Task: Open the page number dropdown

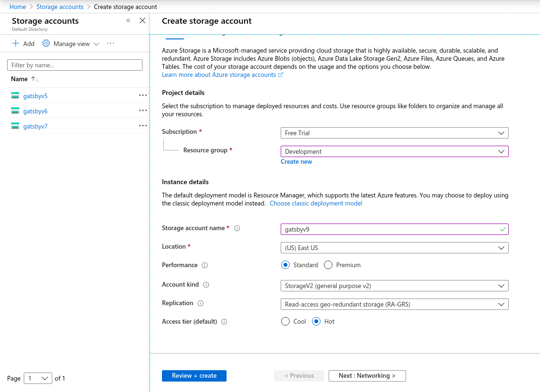Action: tap(38, 379)
